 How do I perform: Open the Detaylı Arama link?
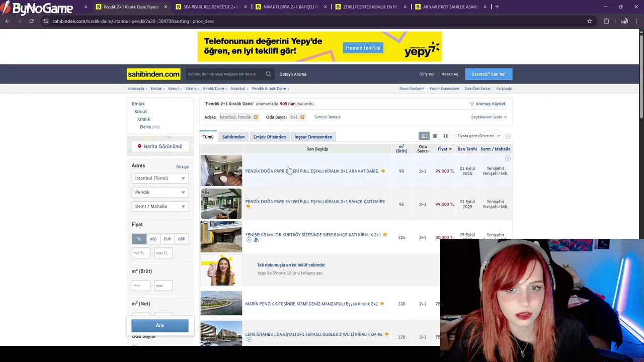pyautogui.click(x=293, y=74)
